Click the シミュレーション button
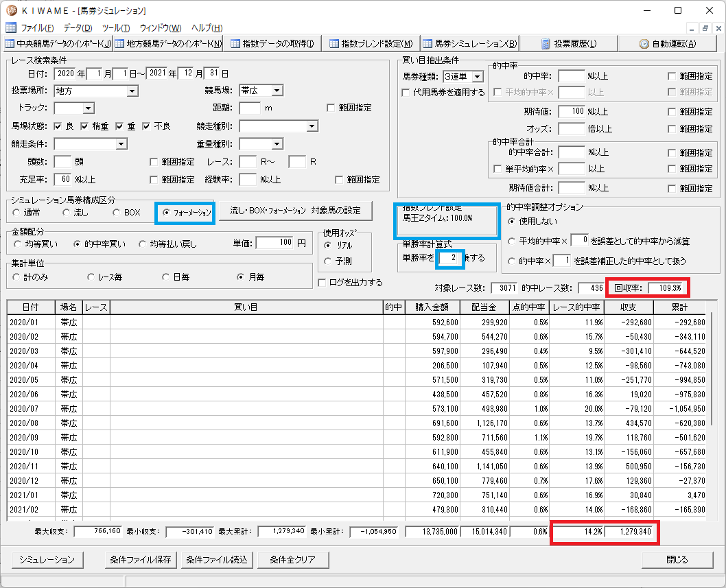 [x=47, y=560]
